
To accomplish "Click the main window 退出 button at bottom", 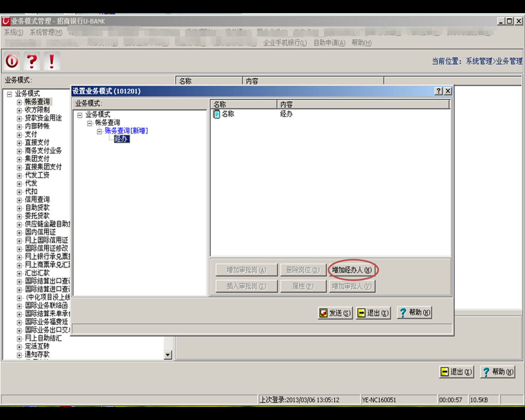I will 457,372.
